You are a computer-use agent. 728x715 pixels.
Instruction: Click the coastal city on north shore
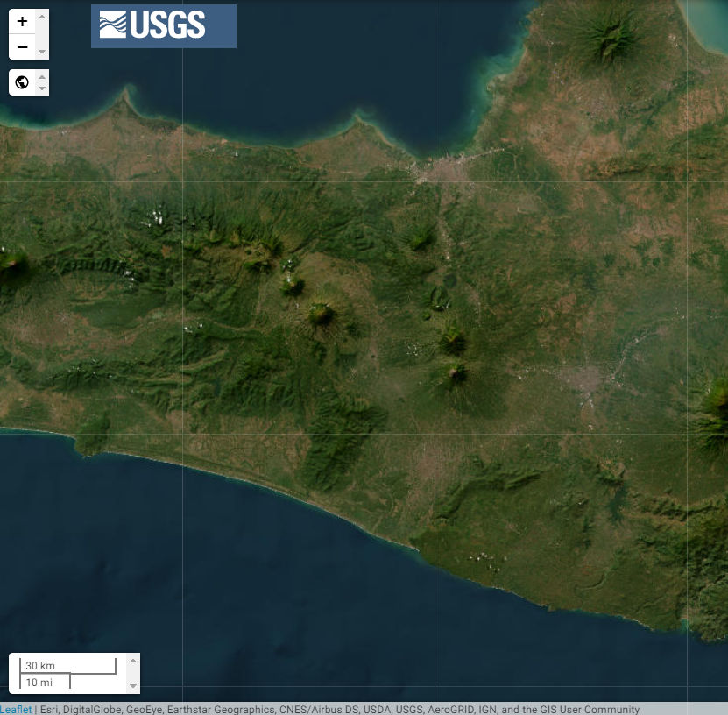[442, 168]
